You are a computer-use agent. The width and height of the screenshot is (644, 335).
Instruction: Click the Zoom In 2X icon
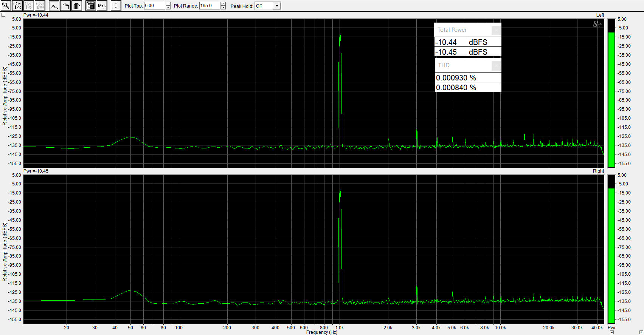17,6
